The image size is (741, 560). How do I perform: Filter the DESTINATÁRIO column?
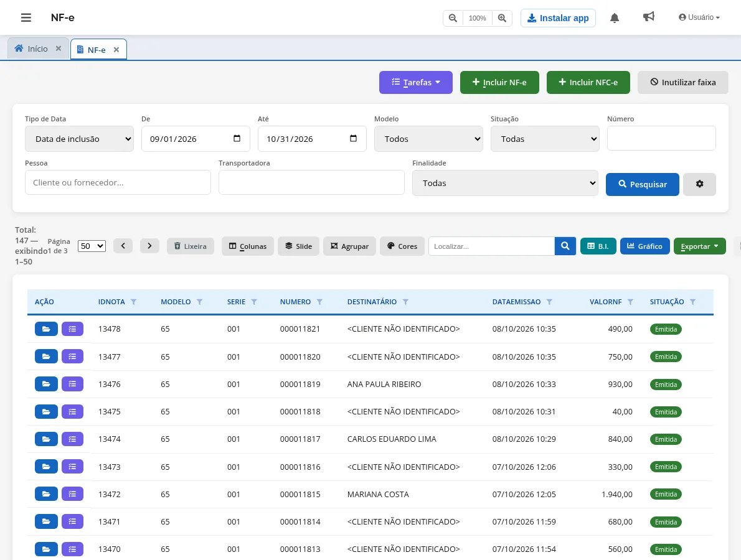405,302
